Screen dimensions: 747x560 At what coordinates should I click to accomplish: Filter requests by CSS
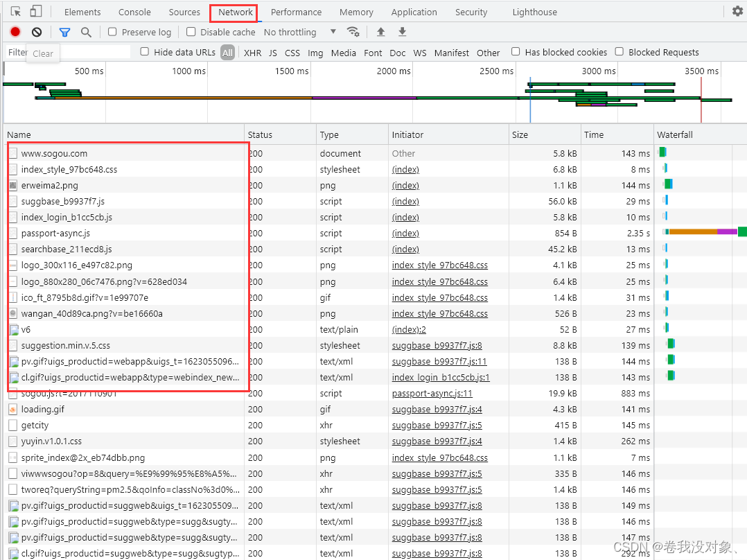[292, 53]
